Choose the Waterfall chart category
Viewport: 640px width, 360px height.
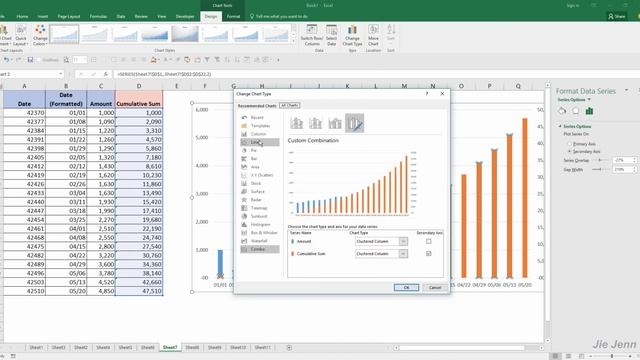pyautogui.click(x=260, y=241)
